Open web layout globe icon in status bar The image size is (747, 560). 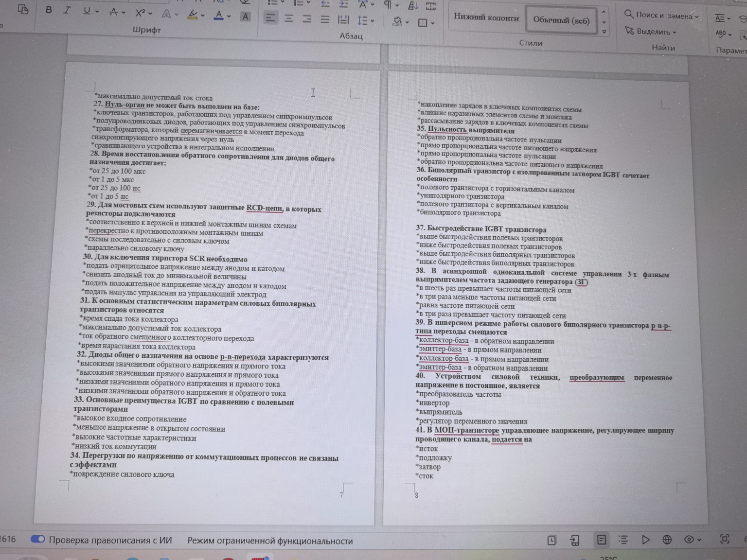coord(667,540)
